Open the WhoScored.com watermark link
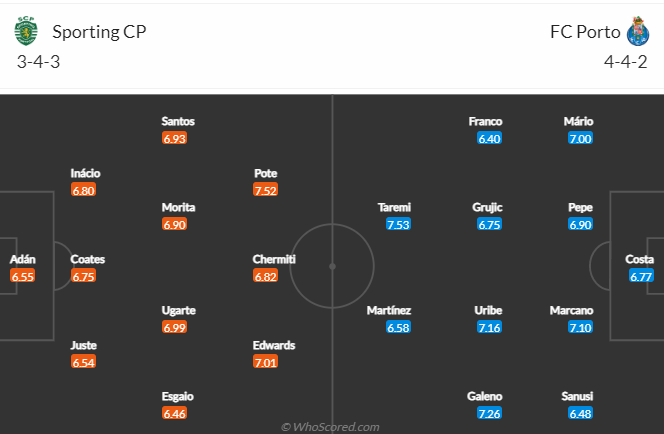This screenshot has height=434, width=664. tap(330, 427)
